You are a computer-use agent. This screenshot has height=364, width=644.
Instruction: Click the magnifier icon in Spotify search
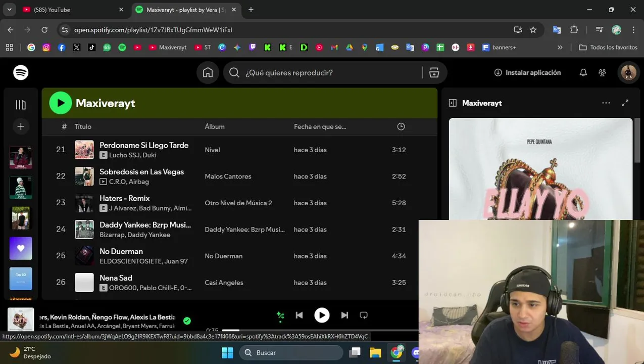click(x=234, y=73)
